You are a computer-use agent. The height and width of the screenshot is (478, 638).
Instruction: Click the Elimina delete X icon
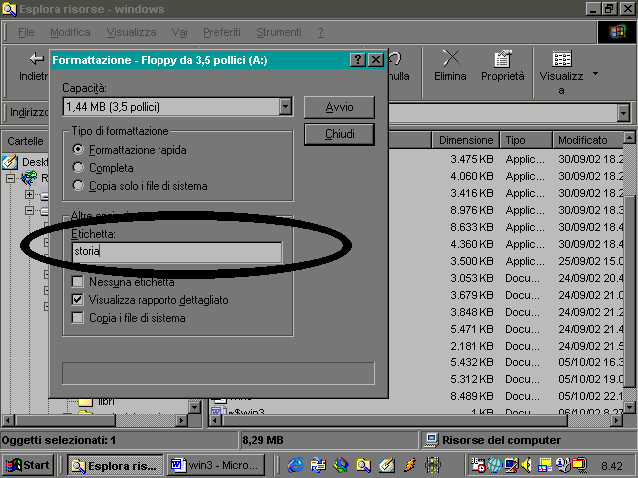click(x=450, y=58)
